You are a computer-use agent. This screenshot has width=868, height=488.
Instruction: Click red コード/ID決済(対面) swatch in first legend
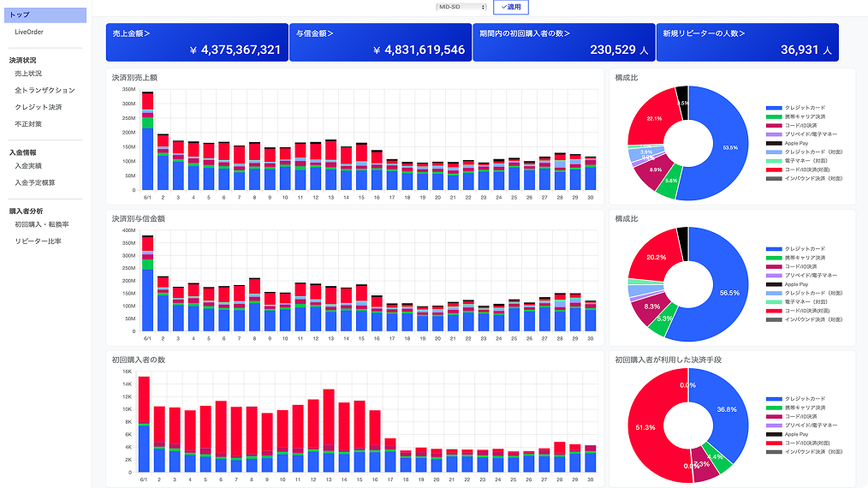tap(774, 170)
